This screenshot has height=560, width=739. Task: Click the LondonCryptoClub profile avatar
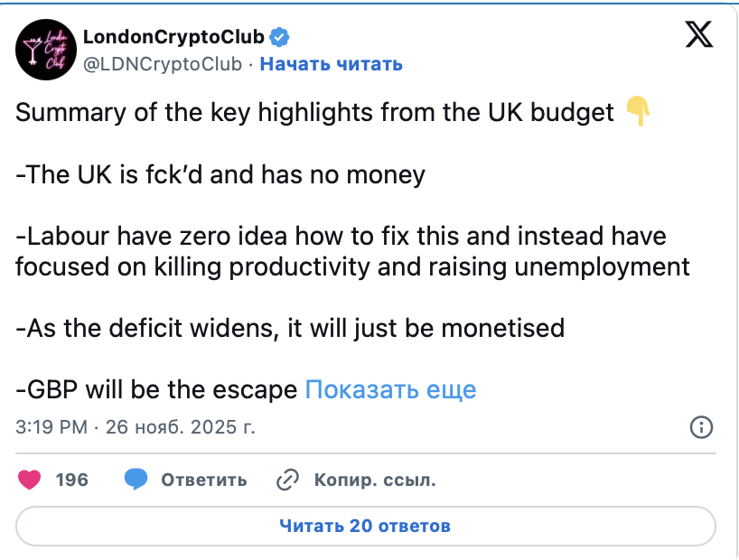(45, 50)
